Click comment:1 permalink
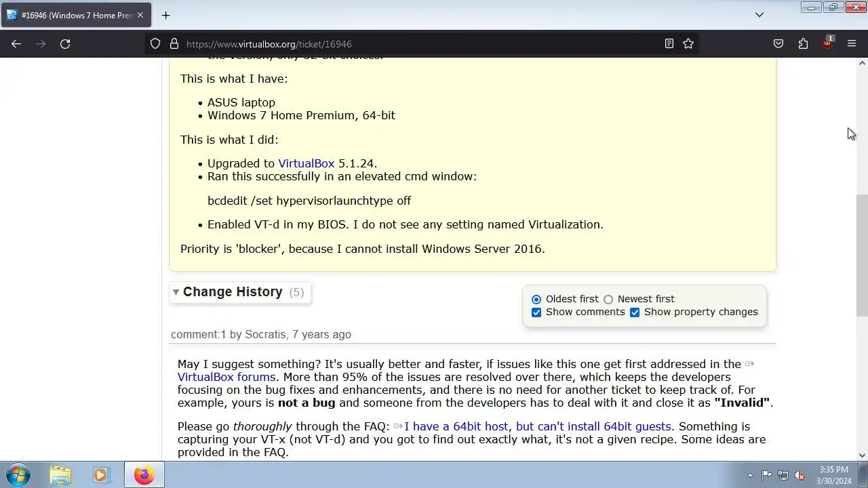Viewport: 868px width, 488px height. (x=198, y=334)
